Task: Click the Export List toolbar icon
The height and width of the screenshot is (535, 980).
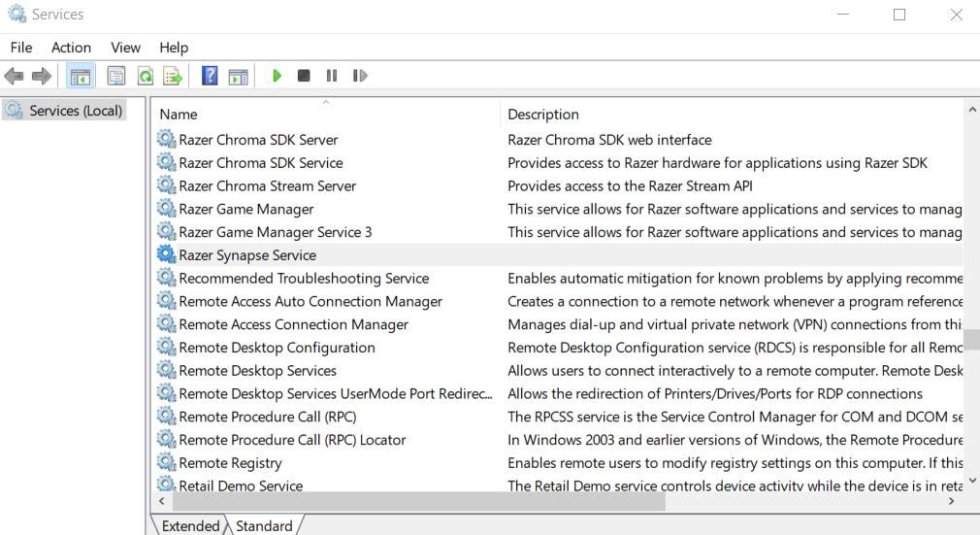Action: [173, 76]
